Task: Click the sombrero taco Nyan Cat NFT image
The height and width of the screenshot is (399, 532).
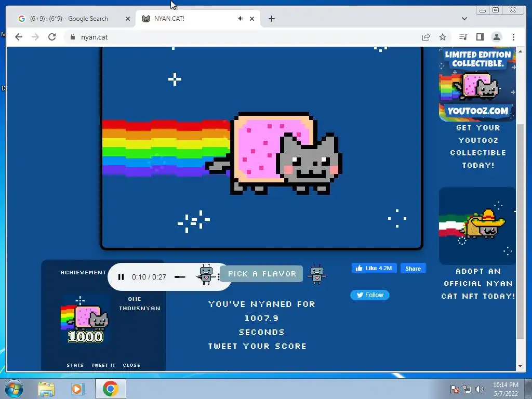Action: pyautogui.click(x=477, y=225)
